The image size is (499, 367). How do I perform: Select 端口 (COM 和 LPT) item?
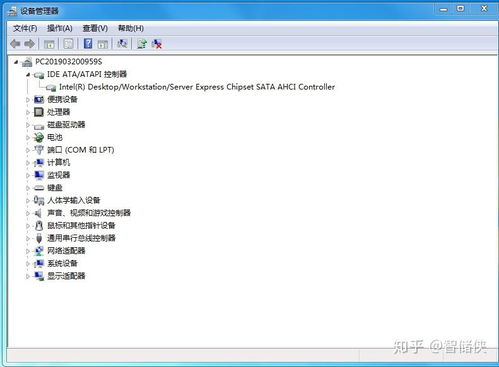(81, 150)
